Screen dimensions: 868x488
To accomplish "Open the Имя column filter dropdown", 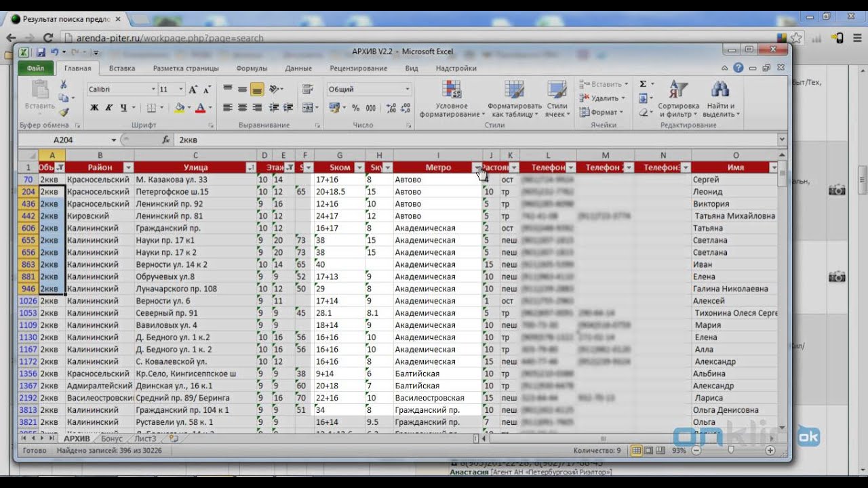I will click(774, 167).
